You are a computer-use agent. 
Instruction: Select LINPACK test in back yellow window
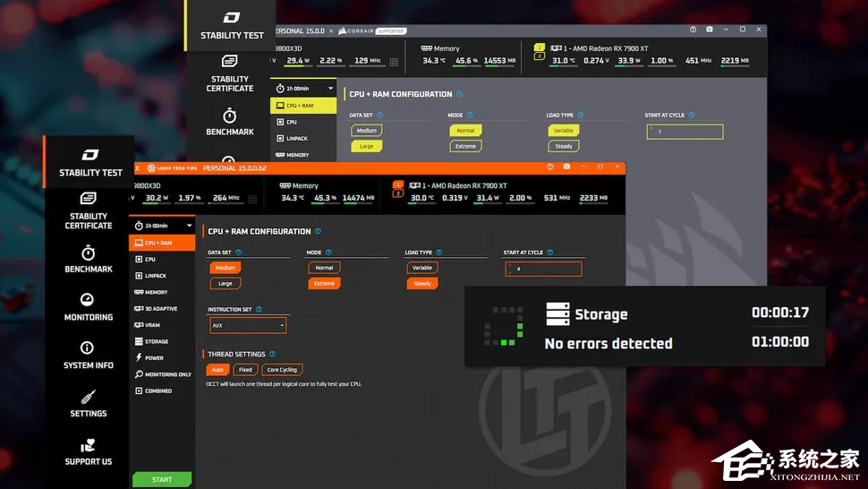302,139
